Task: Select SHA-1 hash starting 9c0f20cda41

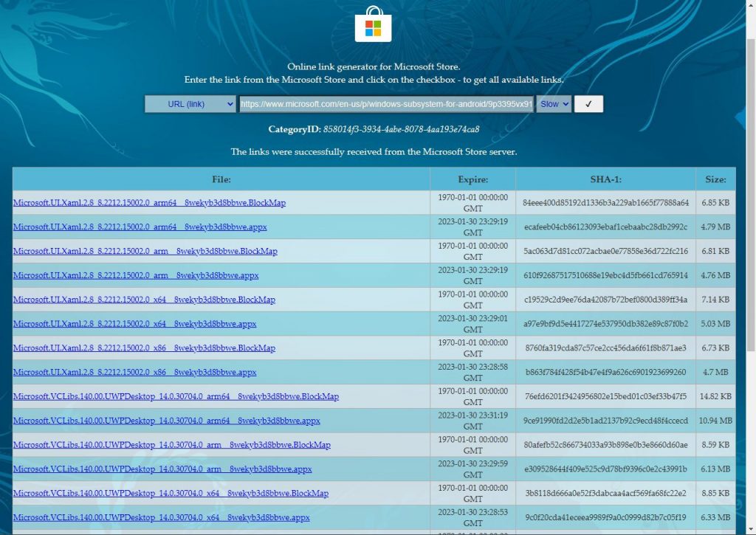Action: [606, 517]
